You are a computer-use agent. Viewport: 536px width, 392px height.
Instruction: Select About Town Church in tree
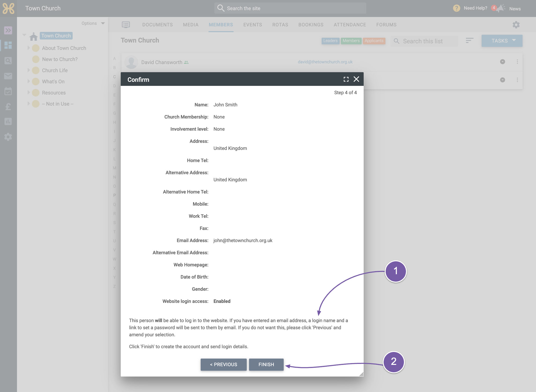64,48
